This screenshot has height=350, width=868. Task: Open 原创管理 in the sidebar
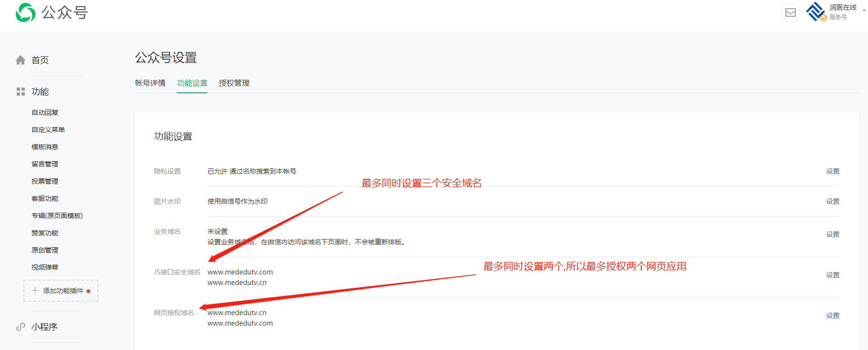coord(45,250)
